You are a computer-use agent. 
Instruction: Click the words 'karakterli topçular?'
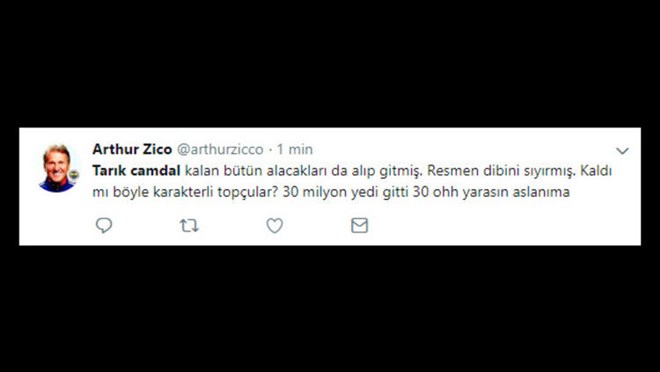pos(212,192)
